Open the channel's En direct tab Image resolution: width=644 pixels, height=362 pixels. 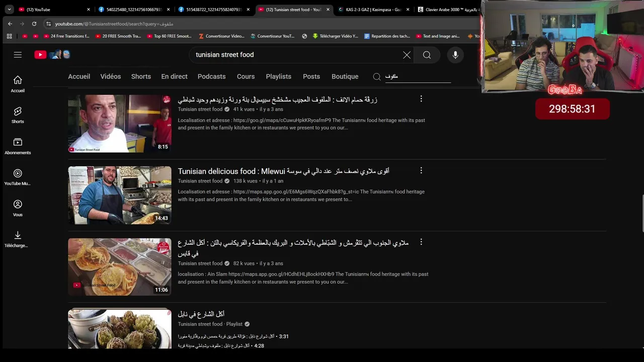[x=174, y=76]
